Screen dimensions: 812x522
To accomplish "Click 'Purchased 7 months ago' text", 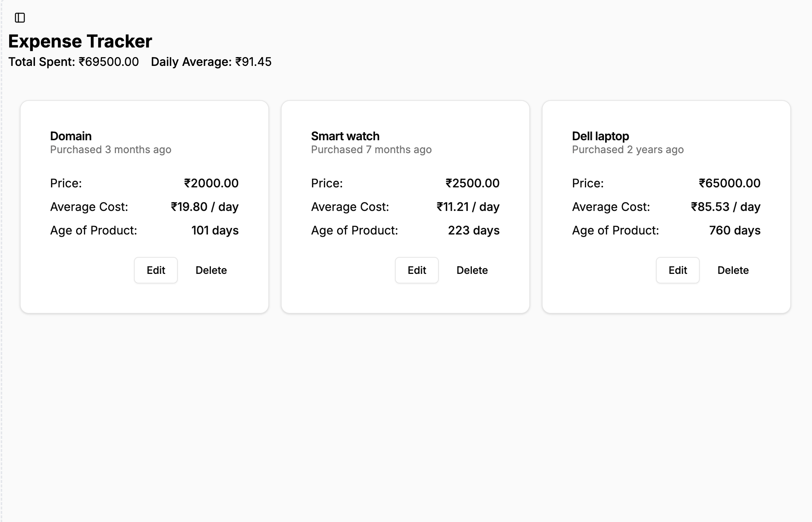I will (371, 150).
